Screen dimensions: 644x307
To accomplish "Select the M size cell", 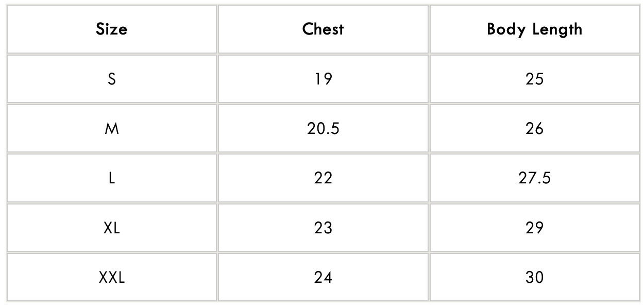I will point(111,128).
